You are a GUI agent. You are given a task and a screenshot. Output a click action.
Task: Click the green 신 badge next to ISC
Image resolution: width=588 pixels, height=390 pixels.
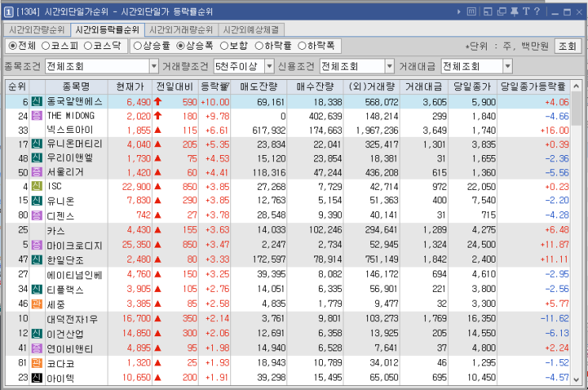[36, 186]
